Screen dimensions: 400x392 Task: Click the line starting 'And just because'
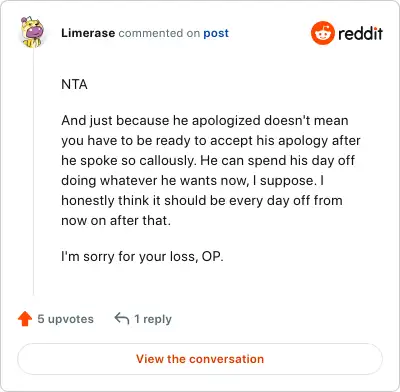pyautogui.click(x=205, y=120)
